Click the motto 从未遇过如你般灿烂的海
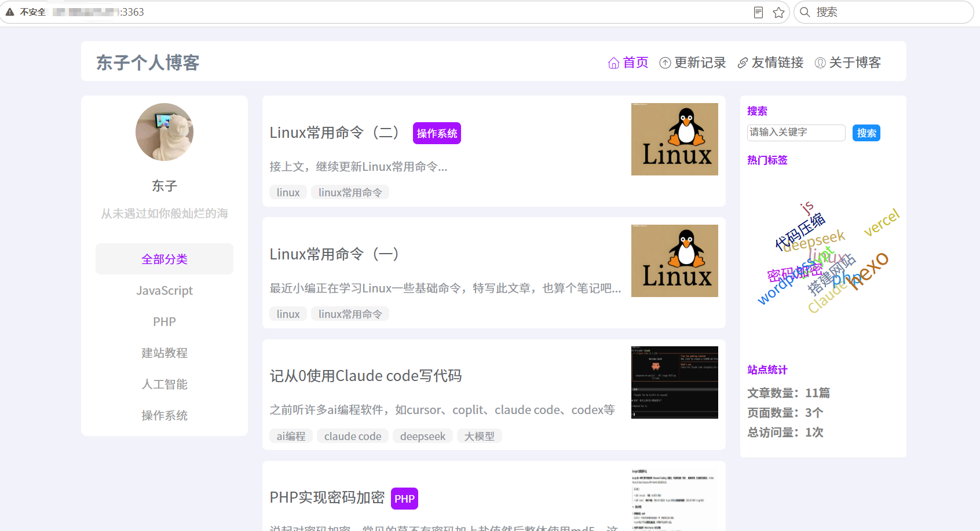The image size is (980, 531). coord(164,214)
